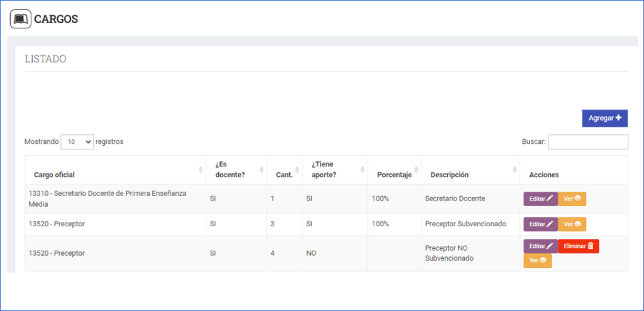The width and height of the screenshot is (644, 311).
Task: Click the 13310 Secretario Docente cargo cell
Action: (x=107, y=199)
